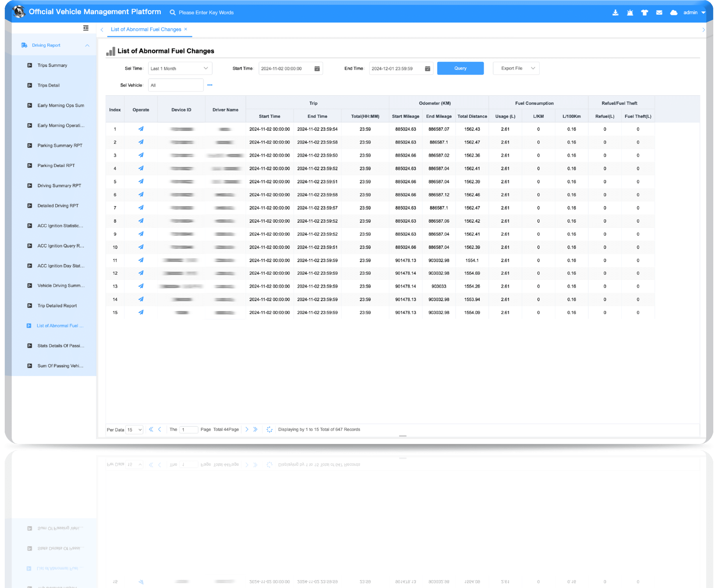This screenshot has width=718, height=588.
Task: Click the Total Distance column header
Action: point(472,116)
